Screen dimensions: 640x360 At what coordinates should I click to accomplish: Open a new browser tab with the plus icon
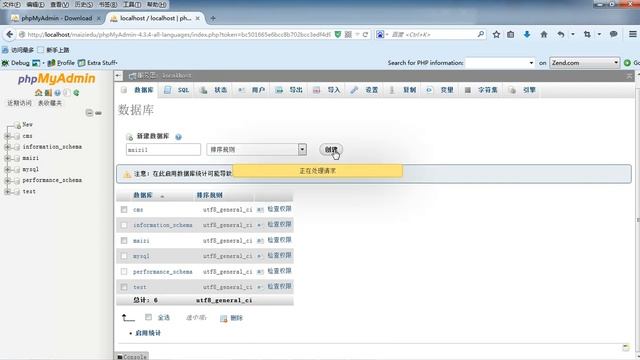click(213, 18)
